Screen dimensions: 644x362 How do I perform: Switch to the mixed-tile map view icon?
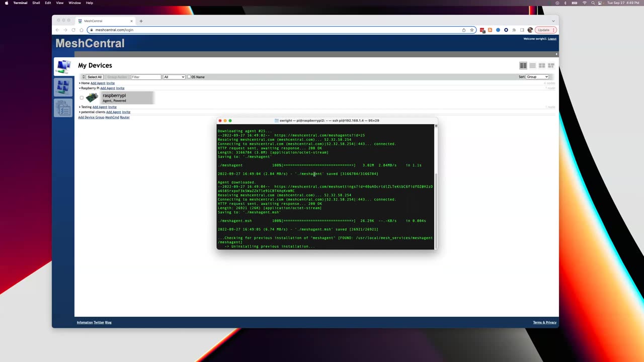(x=551, y=65)
